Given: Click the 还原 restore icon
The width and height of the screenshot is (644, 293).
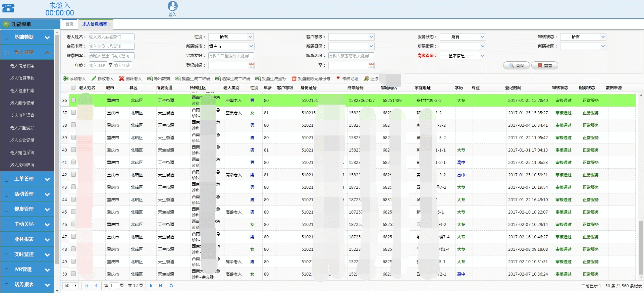Looking at the screenshot, I should point(366,78).
